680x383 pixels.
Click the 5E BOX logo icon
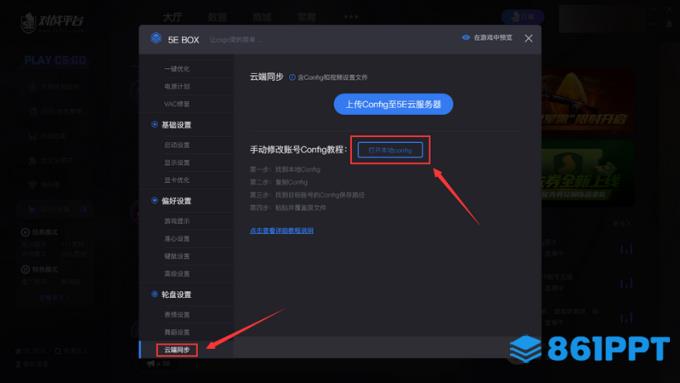coord(156,38)
